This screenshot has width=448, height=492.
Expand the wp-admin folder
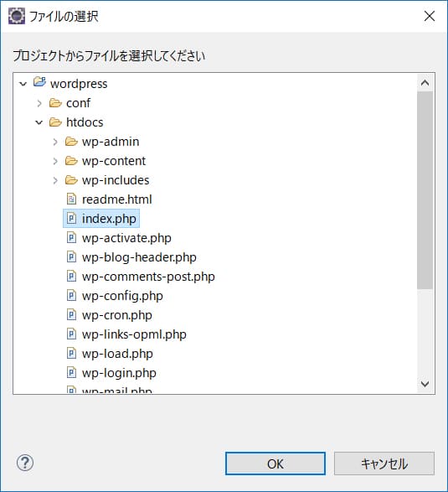point(55,142)
